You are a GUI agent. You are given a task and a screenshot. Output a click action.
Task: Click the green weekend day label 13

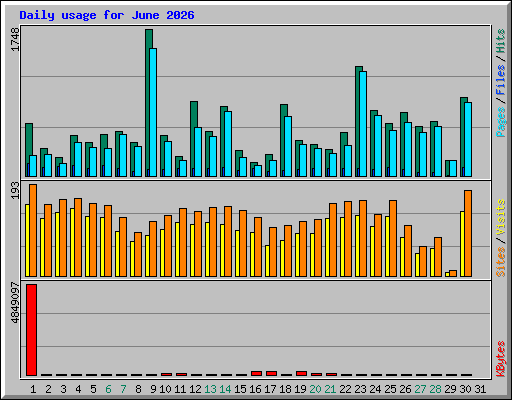[x=210, y=389]
